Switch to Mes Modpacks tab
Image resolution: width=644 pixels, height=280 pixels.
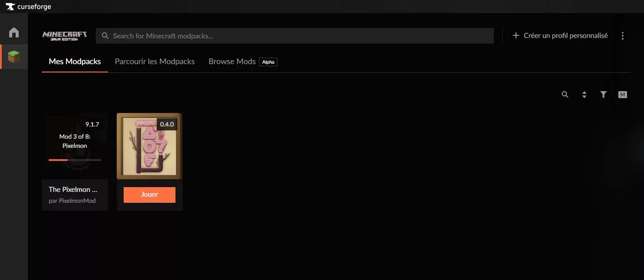click(75, 61)
